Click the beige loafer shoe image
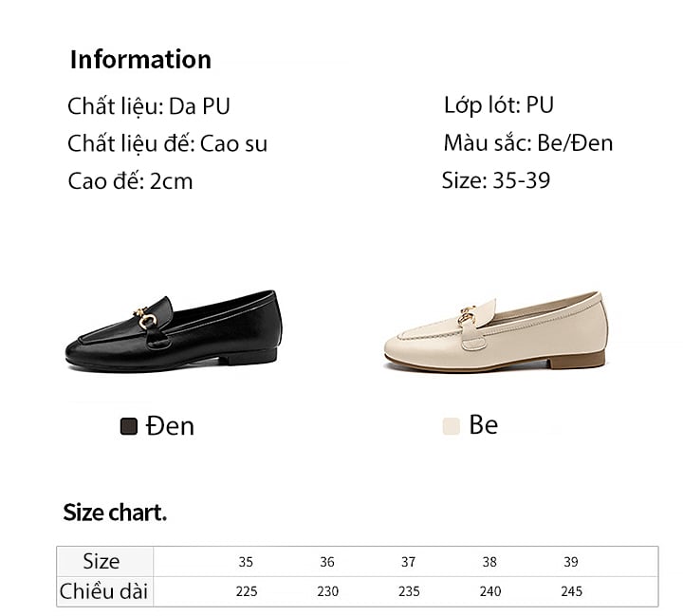 click(x=495, y=330)
